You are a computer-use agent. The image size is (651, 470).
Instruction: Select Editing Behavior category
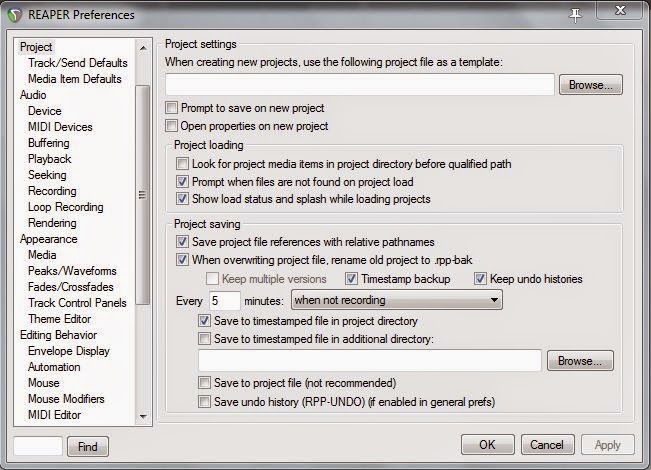tap(59, 335)
